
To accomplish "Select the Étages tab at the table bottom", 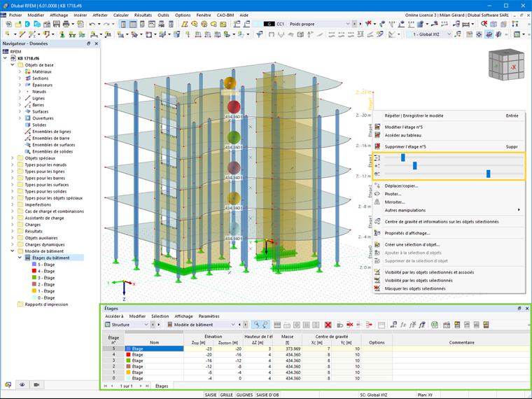I will (162, 386).
